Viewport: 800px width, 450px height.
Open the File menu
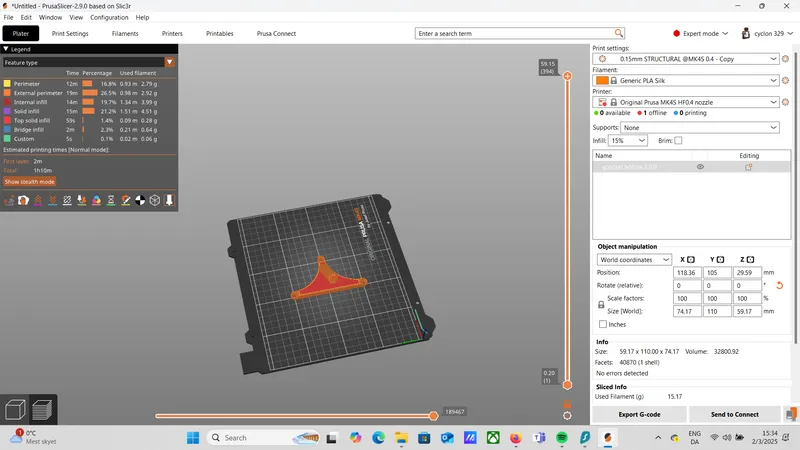pyautogui.click(x=9, y=17)
